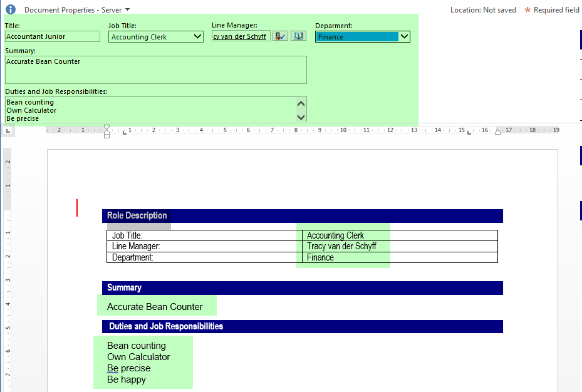Viewport: 582px width, 392px height.
Task: Click inside Duties and Job Responsibilities box
Action: point(149,110)
